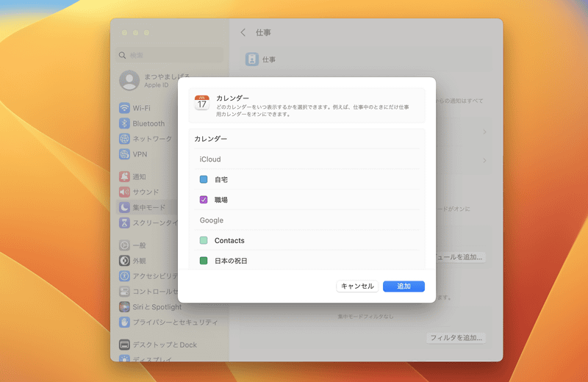This screenshot has width=588, height=382.
Task: Open Bluetooth icon in sidebar
Action: pos(124,123)
